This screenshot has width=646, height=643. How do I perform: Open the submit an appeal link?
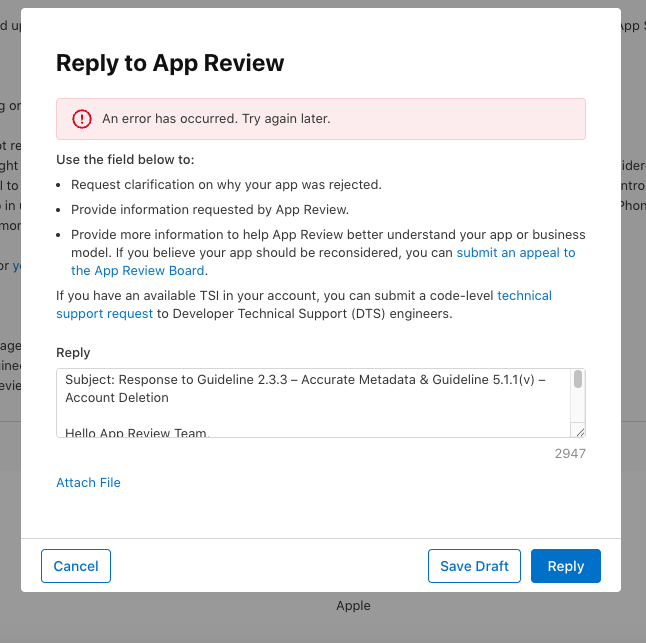tap(515, 253)
